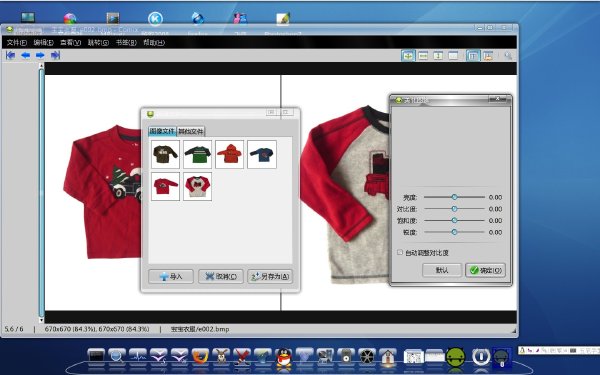Click the brightness value 0.00

click(x=495, y=197)
